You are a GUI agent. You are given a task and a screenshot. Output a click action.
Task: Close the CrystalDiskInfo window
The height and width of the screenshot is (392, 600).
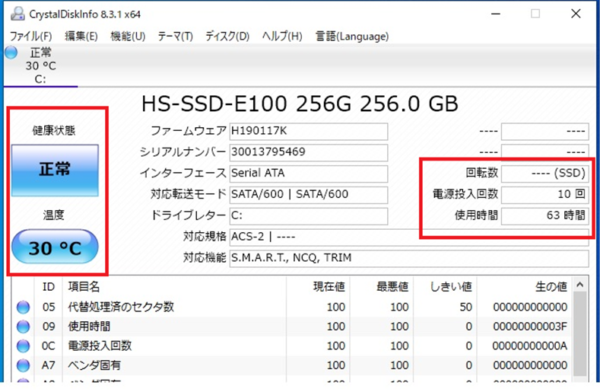[x=576, y=14]
